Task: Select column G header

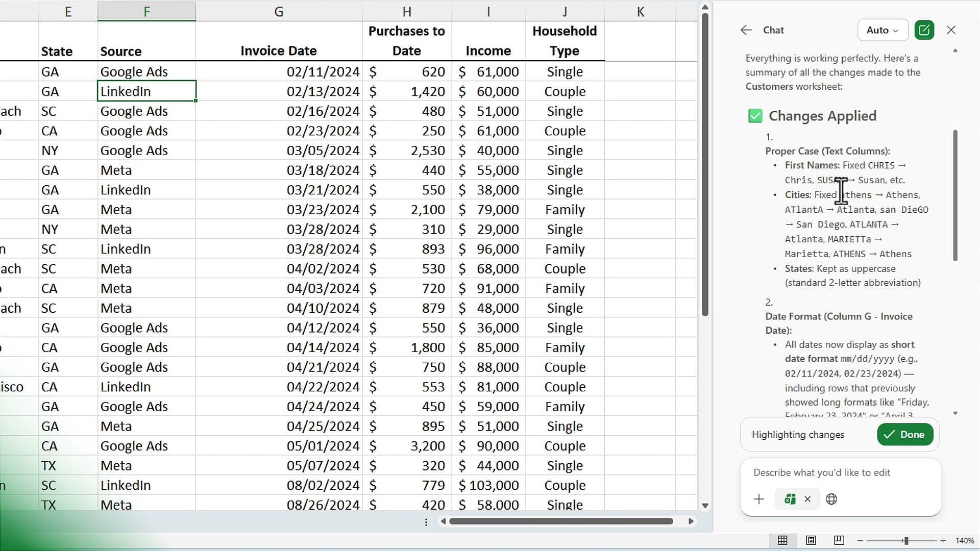Action: [x=279, y=11]
